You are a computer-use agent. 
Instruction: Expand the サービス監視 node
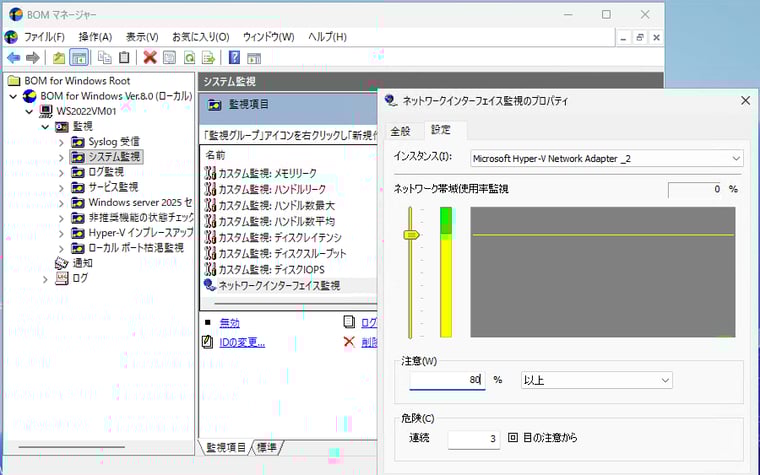(61, 188)
